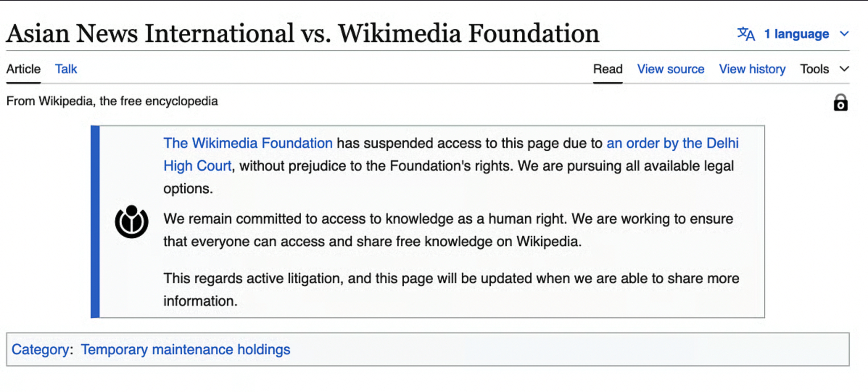Viewport: 868px width, 392px height.
Task: Click the High Court link text
Action: (198, 166)
